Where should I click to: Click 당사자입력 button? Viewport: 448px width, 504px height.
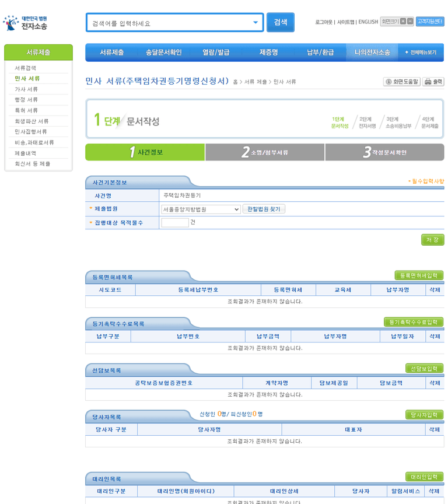pyautogui.click(x=424, y=415)
